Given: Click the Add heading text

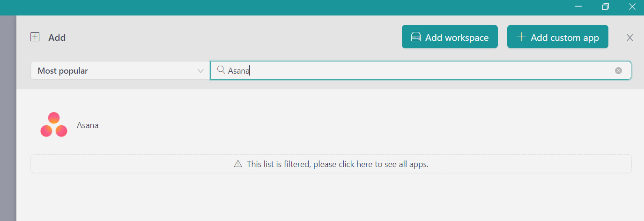Looking at the screenshot, I should [57, 38].
